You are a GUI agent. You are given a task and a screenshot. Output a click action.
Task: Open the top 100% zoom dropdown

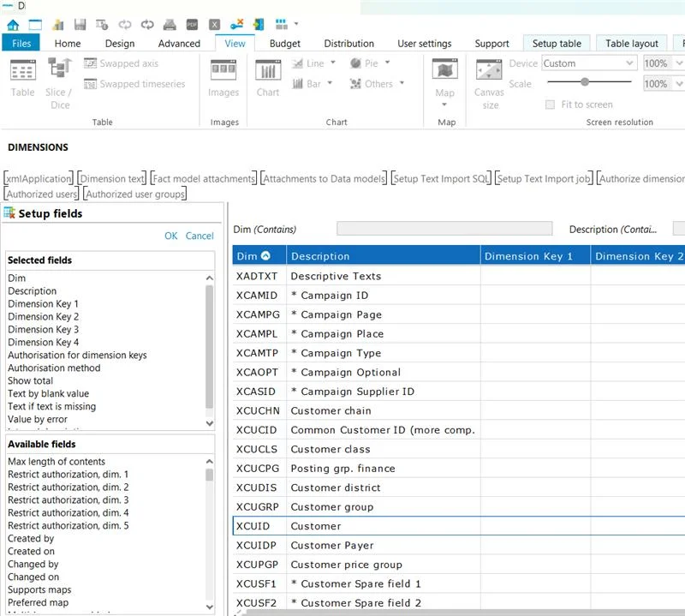click(679, 63)
